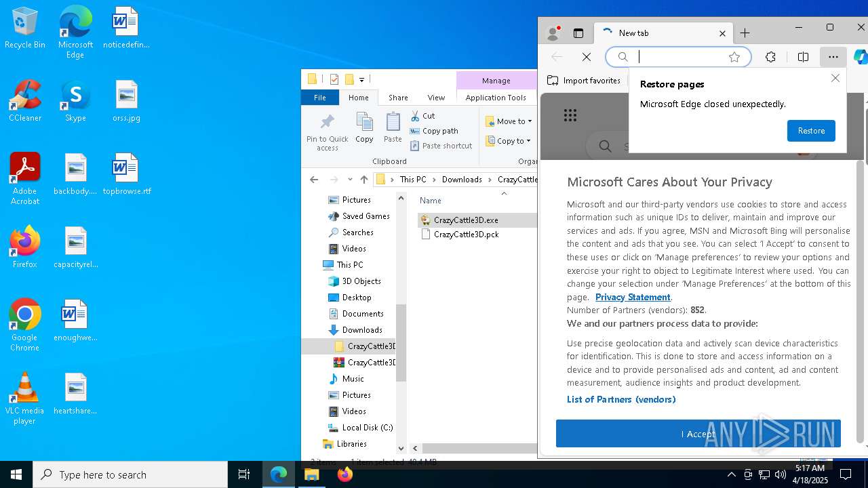Screen dimensions: 868x488
Task: Switch to the Share ribbon tab
Action: point(398,98)
